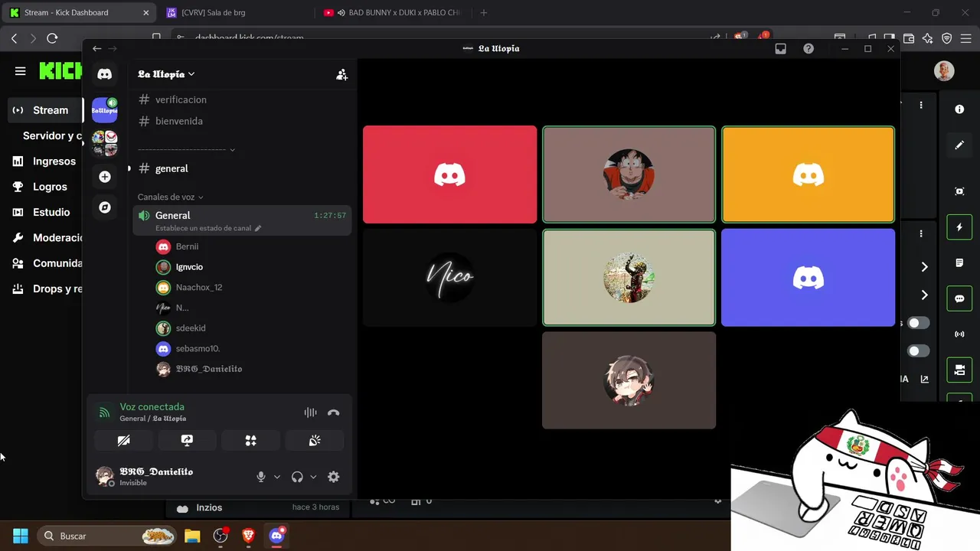Screen dimensions: 980x551
Task: Select the red Discord avatar video tile
Action: click(x=449, y=174)
